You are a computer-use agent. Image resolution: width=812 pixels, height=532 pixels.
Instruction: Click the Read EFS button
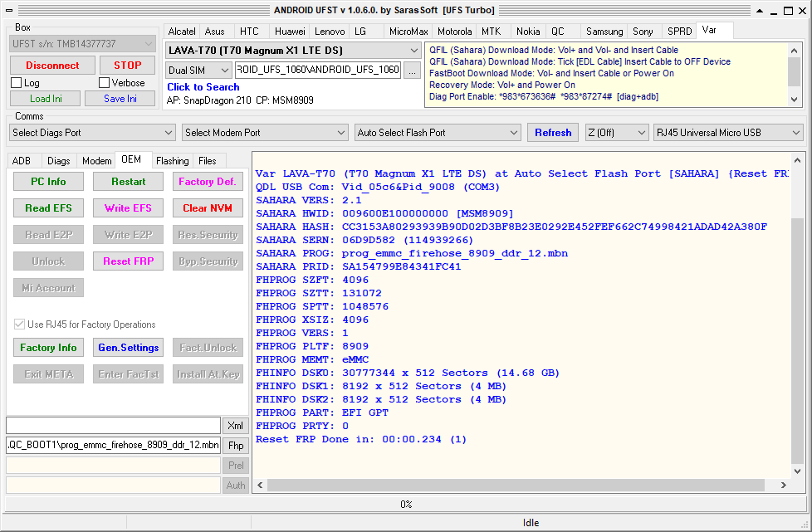pos(48,208)
